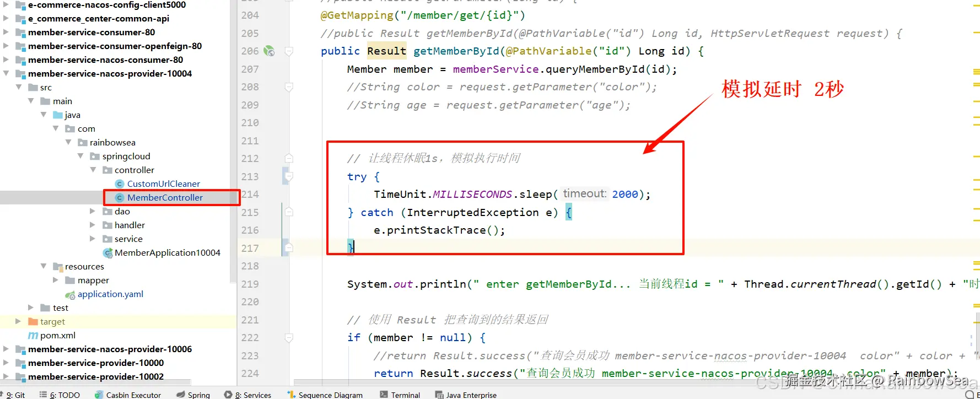Open the TODO tool window tab
The width and height of the screenshot is (980, 399).
point(60,395)
